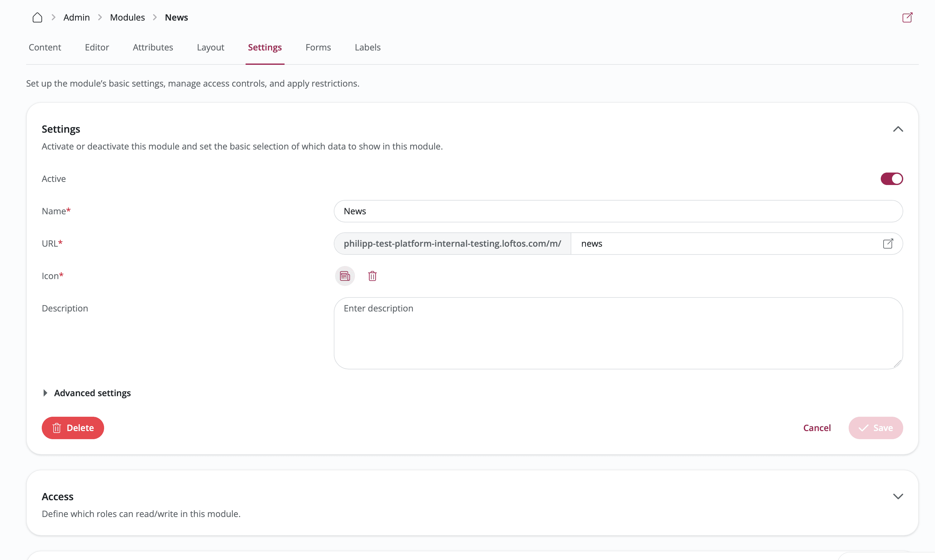Remove the selected icon with trash
Screen dimensions: 935x560
372,276
